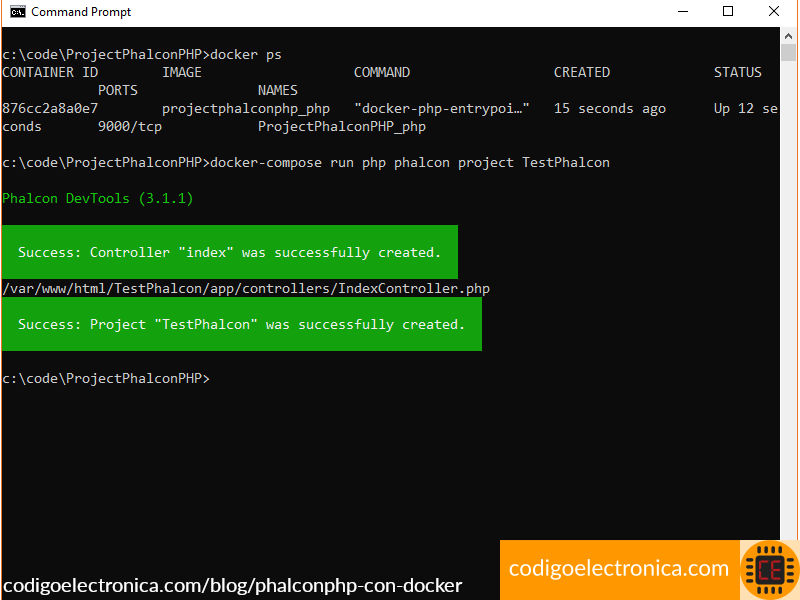800x600 pixels.
Task: Click the CREATED column header
Action: (x=582, y=72)
